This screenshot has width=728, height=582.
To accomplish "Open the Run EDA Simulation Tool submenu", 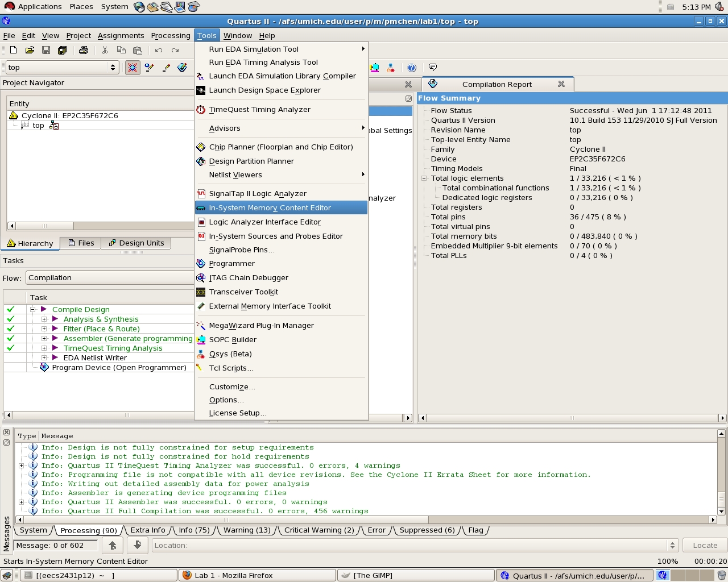I will click(x=281, y=49).
